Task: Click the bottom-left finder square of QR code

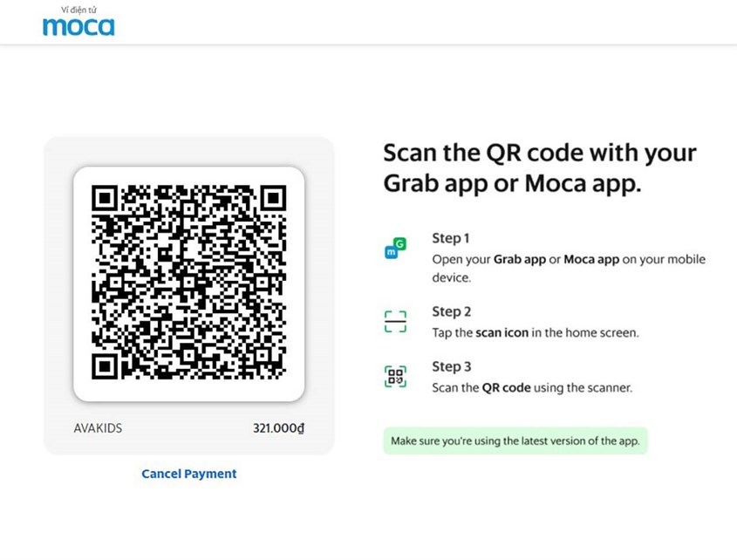Action: click(x=105, y=368)
